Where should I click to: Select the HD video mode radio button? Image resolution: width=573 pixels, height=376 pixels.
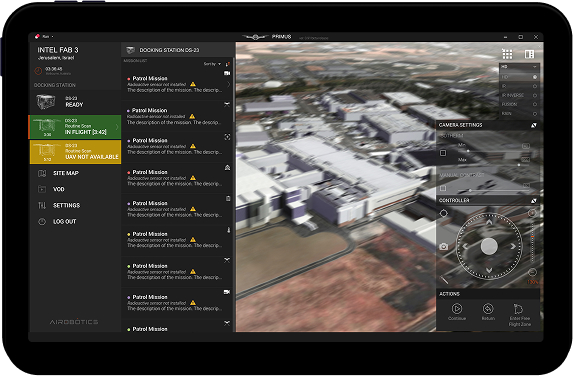(x=535, y=77)
